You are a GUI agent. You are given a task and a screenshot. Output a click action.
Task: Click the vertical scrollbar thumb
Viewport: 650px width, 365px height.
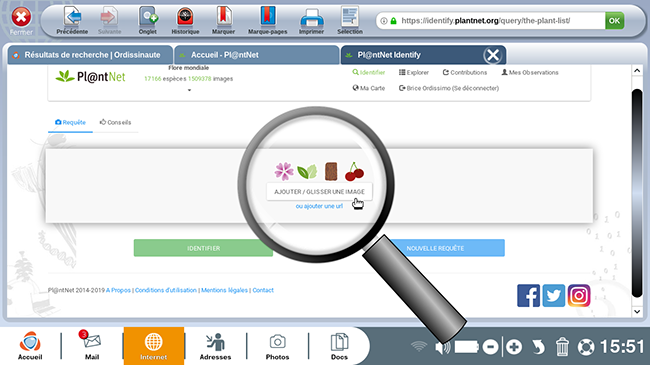tap(637, 193)
